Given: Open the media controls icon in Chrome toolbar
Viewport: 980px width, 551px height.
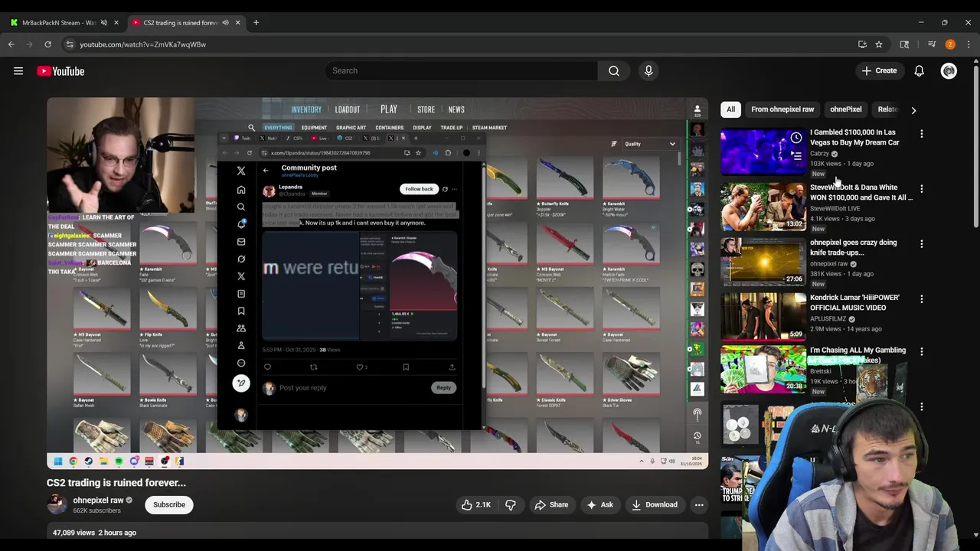Looking at the screenshot, I should [x=932, y=44].
